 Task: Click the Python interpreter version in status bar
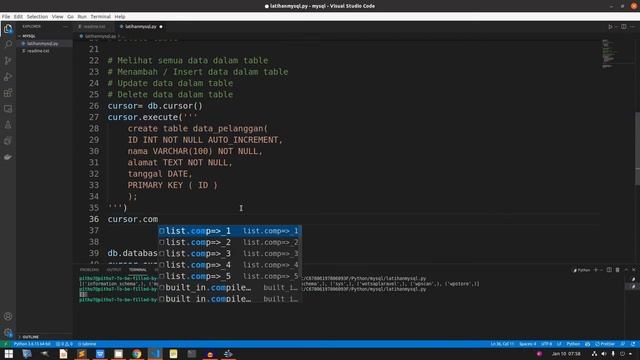[x=32, y=344]
